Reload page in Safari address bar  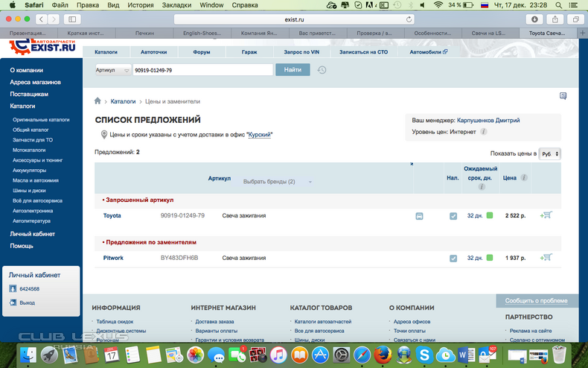point(409,19)
